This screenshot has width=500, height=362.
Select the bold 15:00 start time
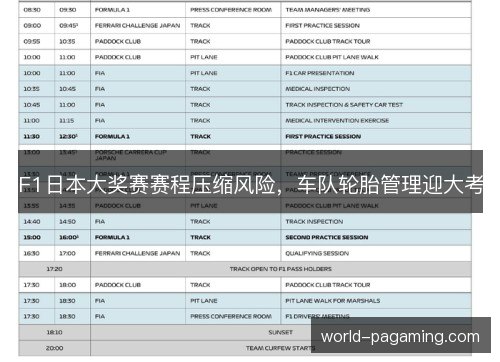32,238
